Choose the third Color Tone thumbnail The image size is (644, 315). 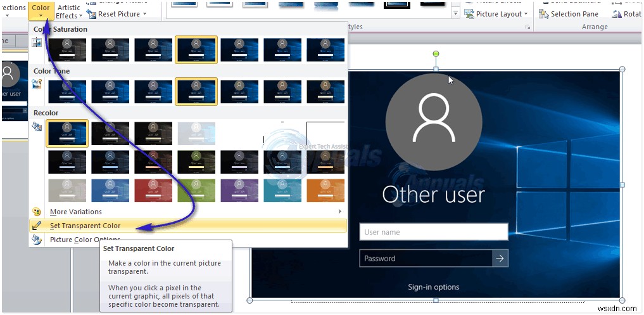[153, 91]
